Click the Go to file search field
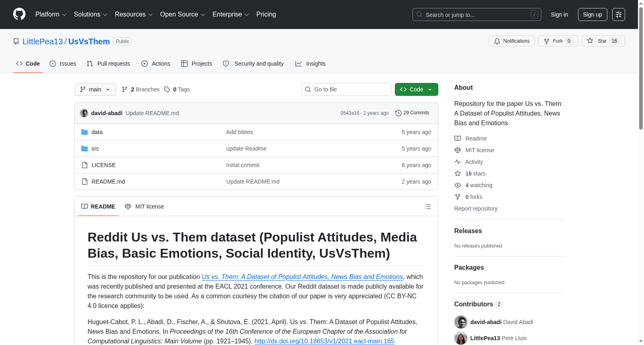Viewport: 644px width, 345px height. click(346, 89)
